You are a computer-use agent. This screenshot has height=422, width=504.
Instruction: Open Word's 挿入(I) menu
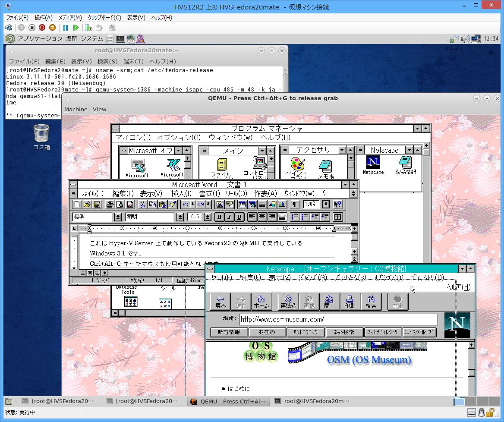click(181, 193)
